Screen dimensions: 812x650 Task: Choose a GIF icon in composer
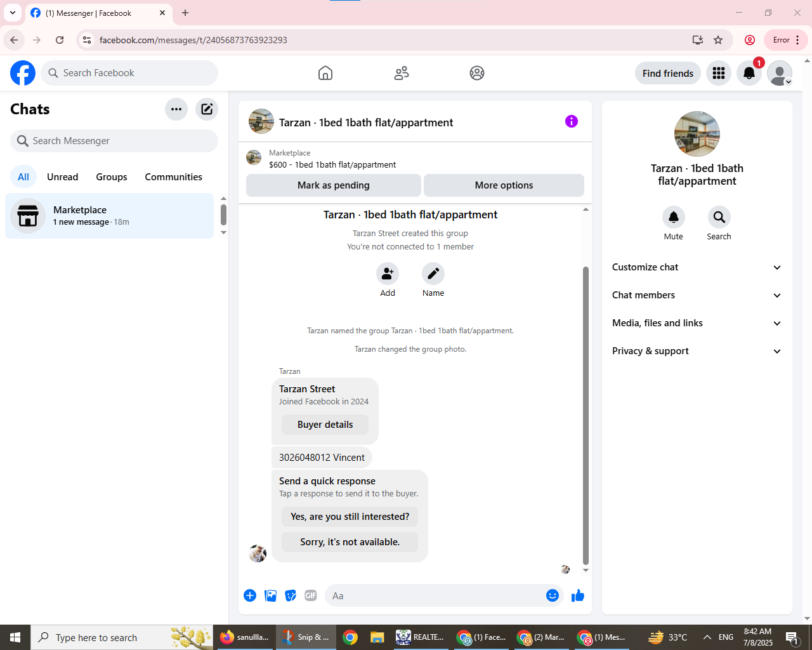[x=311, y=595]
